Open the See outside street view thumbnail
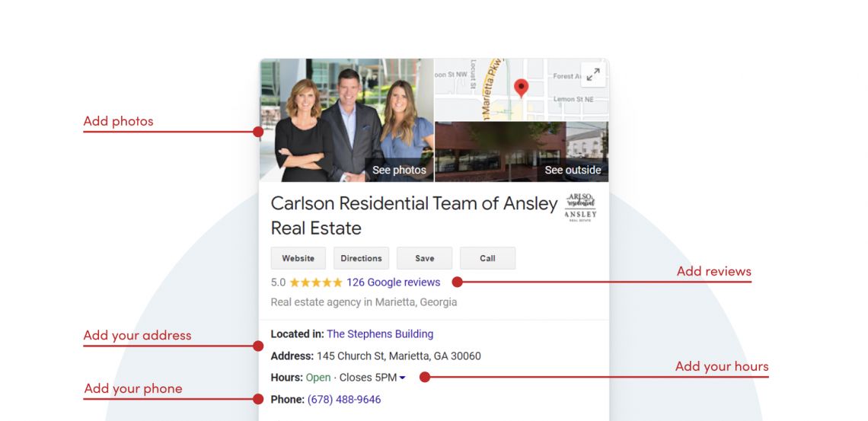 point(522,151)
